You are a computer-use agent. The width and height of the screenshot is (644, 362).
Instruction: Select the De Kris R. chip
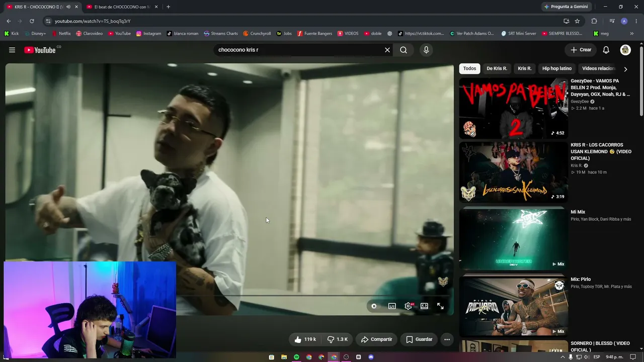click(497, 68)
